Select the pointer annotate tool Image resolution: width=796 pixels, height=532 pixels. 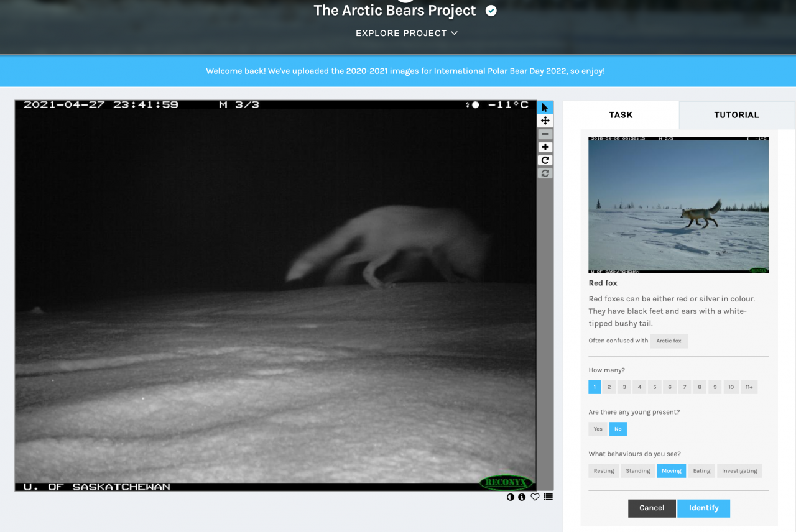click(x=545, y=107)
